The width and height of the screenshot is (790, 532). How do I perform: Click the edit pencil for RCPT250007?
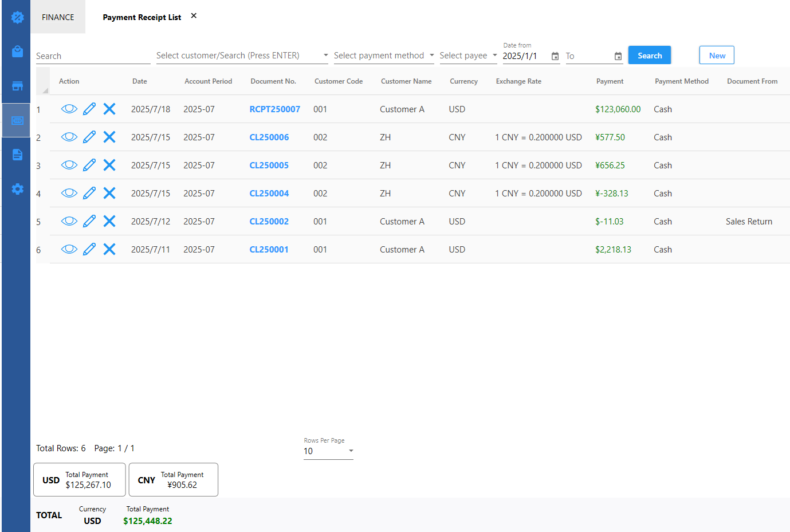(x=89, y=109)
